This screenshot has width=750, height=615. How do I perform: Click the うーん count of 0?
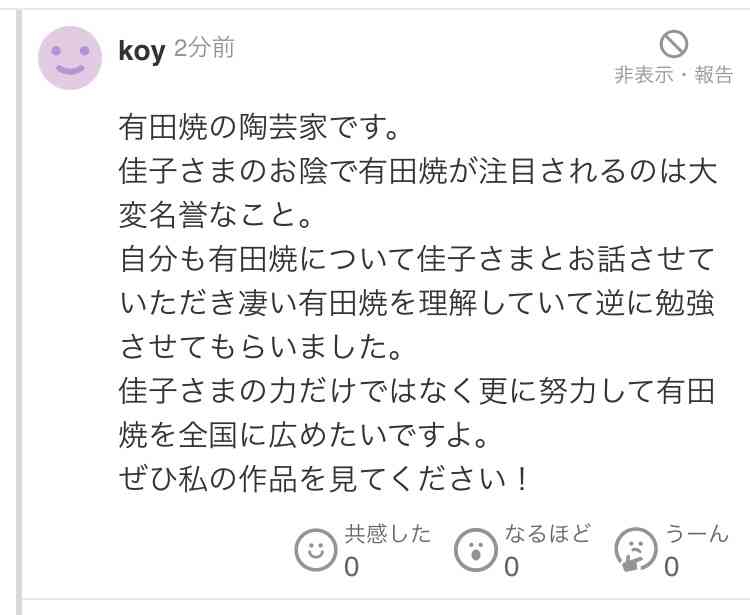coord(672,568)
